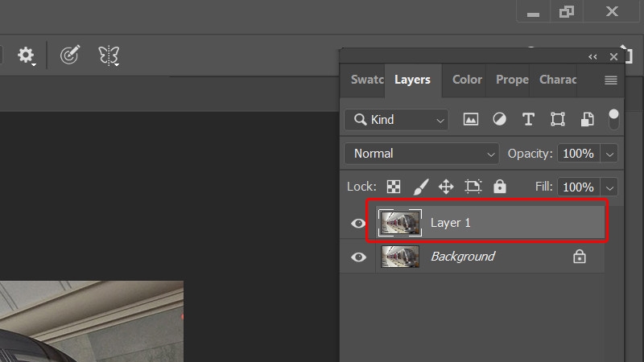Click the Layer 1 name

click(x=450, y=223)
